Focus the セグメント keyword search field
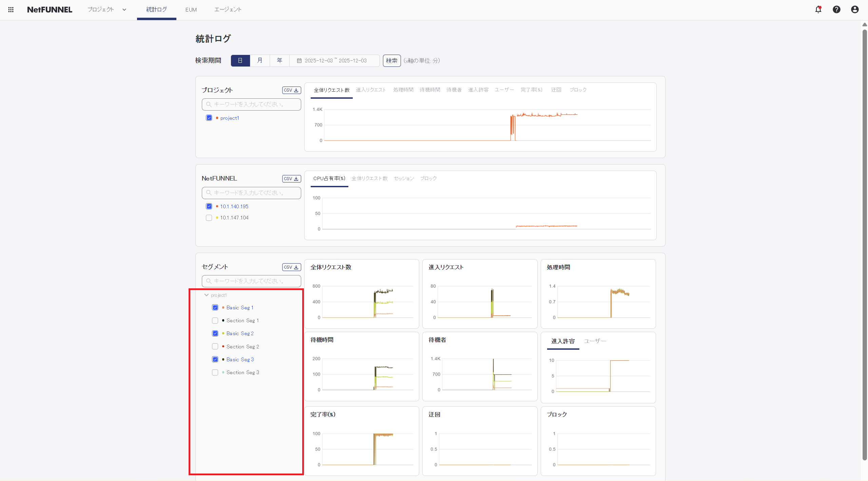This screenshot has width=868, height=481. (251, 281)
